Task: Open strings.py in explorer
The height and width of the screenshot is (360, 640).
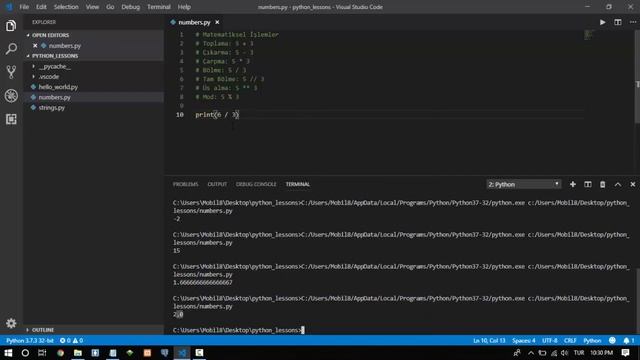Action: tap(51, 108)
